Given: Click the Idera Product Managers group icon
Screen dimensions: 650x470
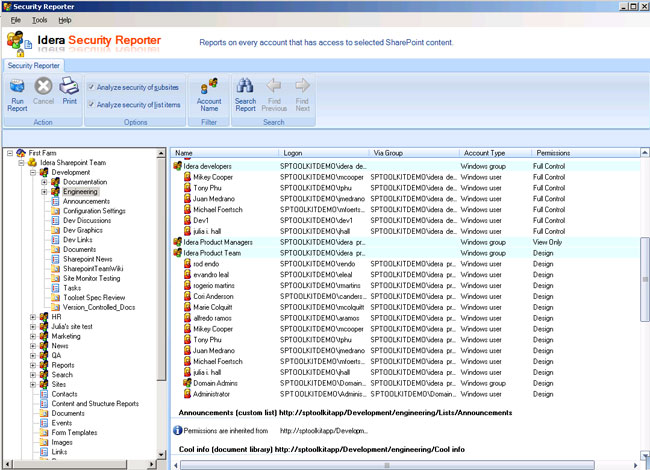Looking at the screenshot, I should click(177, 242).
